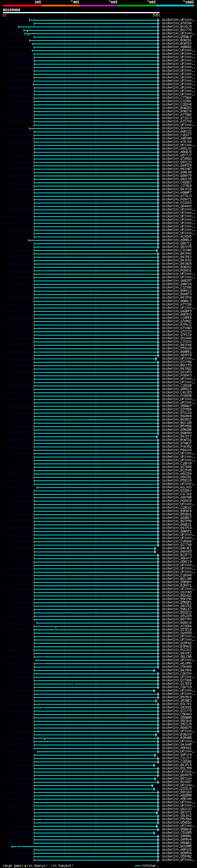Pick the UniRef100_B6AD75 subject label
The image size is (197, 868).
tap(177, 729)
